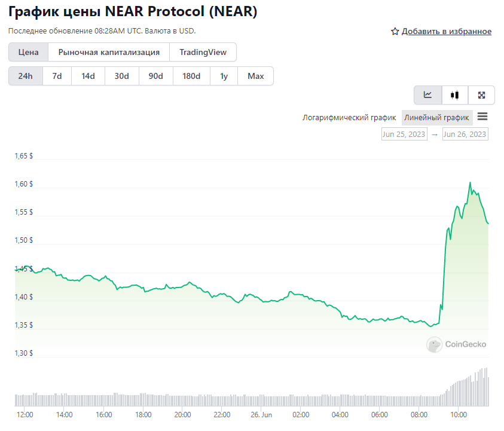This screenshot has width=504, height=431.
Task: Click the price peak on the chart line
Action: click(x=470, y=182)
